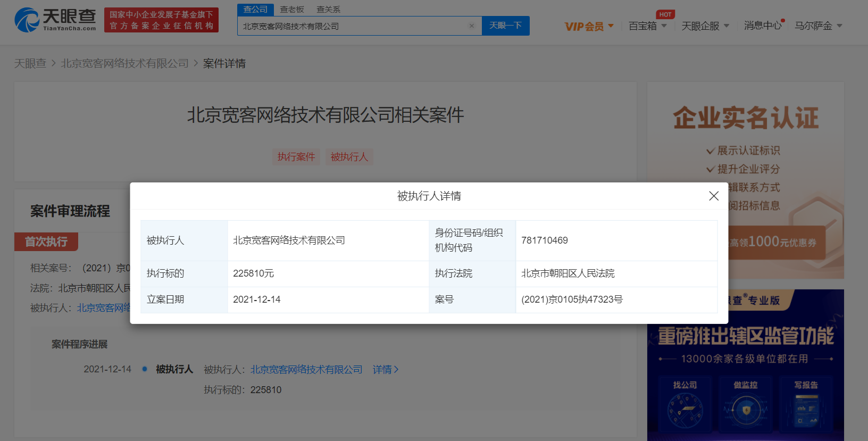Click the 被执行人 tag under the title
868x441 pixels.
click(349, 157)
